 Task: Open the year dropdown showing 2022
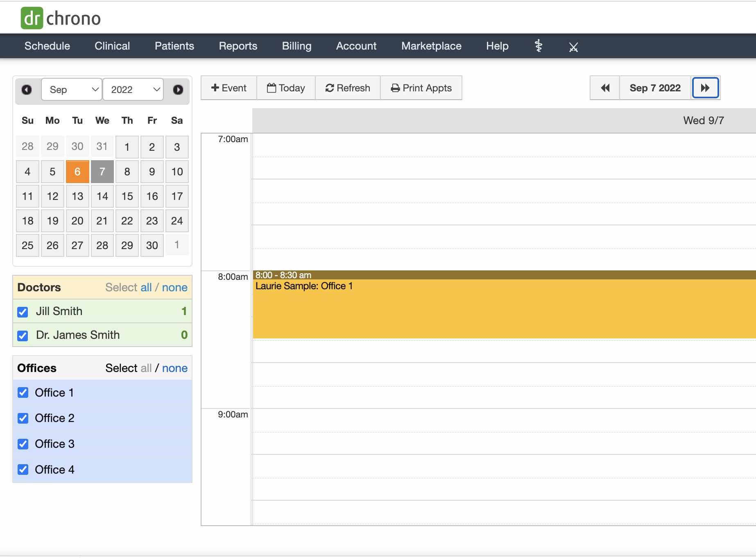click(x=133, y=89)
